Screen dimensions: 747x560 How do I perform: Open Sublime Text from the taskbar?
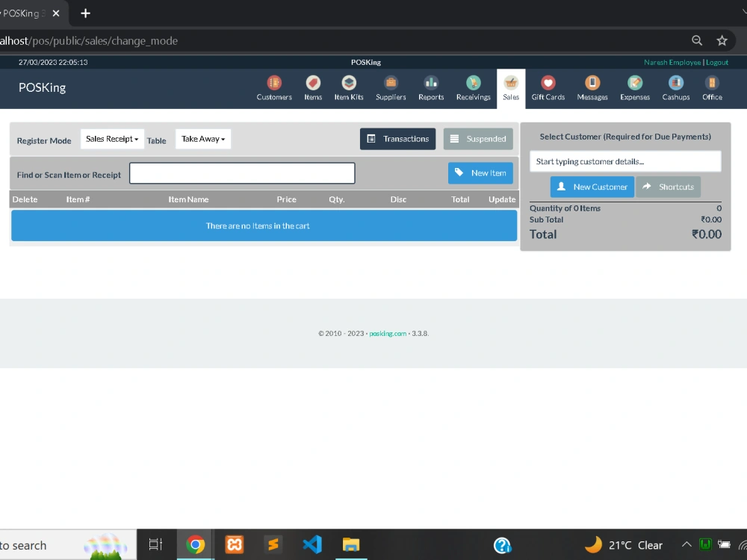point(273,544)
